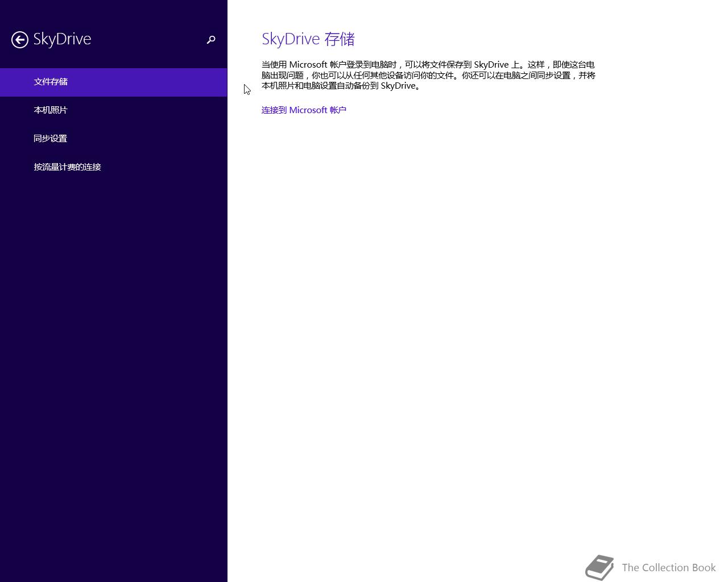
Task: Open search with the magnifier icon
Action: point(211,40)
